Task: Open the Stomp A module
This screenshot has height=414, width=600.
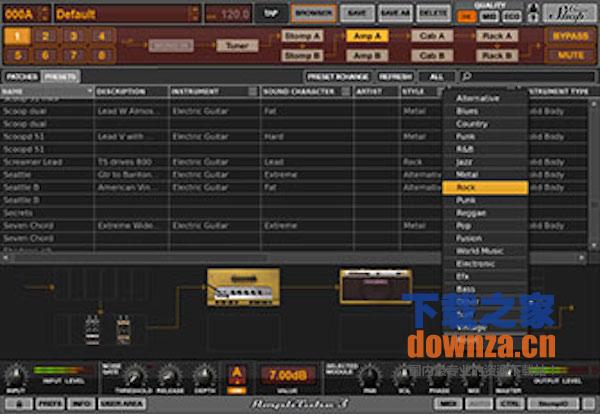Action: [x=302, y=36]
